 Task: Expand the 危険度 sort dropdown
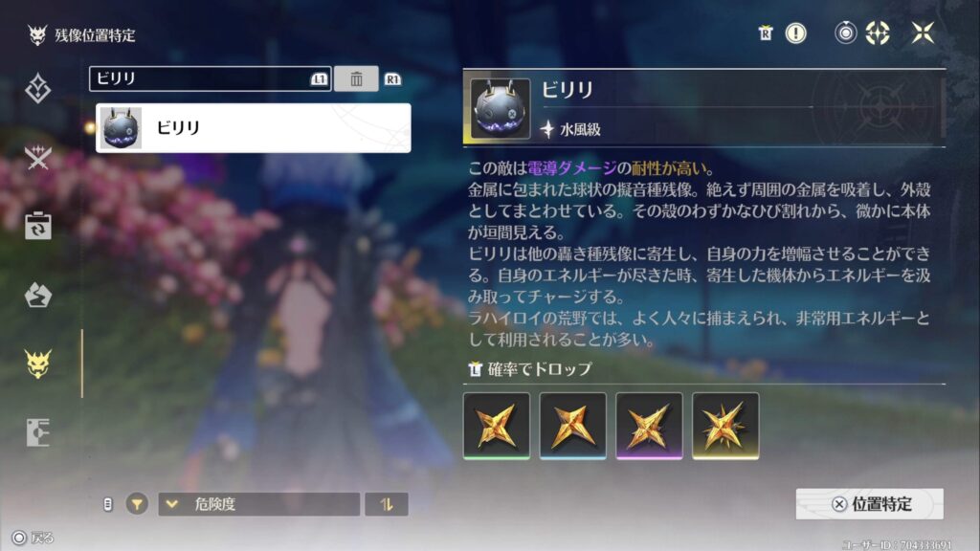[258, 504]
